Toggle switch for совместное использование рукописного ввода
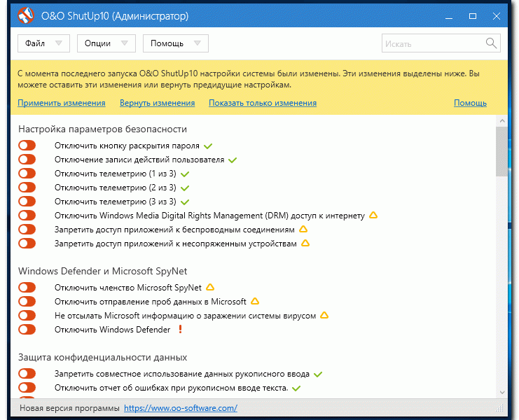The image size is (519, 420). pos(27,374)
